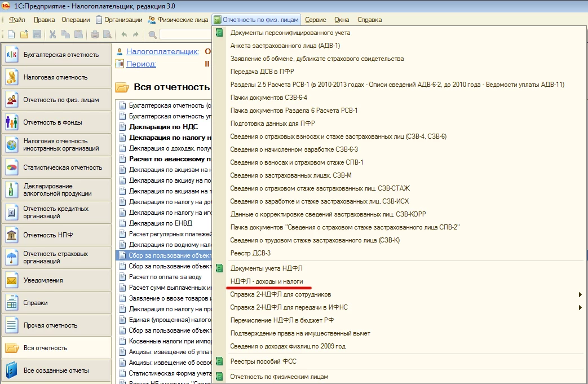The height and width of the screenshot is (384, 588).
Task: Click the green icon beside Реестры пособий ФСС
Action: [219, 361]
